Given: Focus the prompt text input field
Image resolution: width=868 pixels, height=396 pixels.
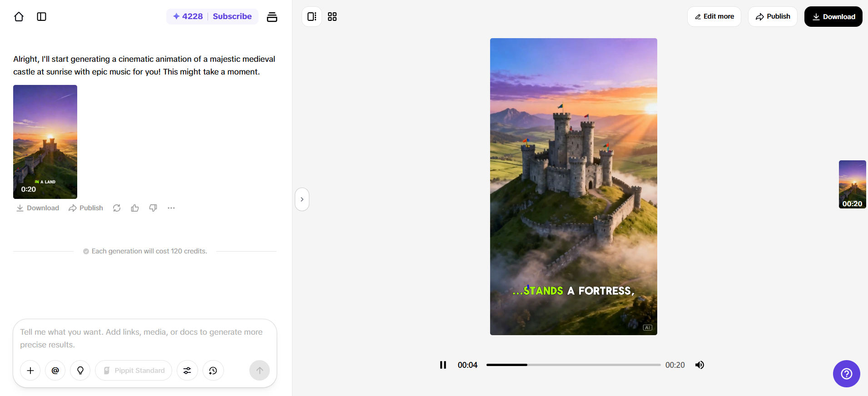Looking at the screenshot, I should (x=144, y=338).
